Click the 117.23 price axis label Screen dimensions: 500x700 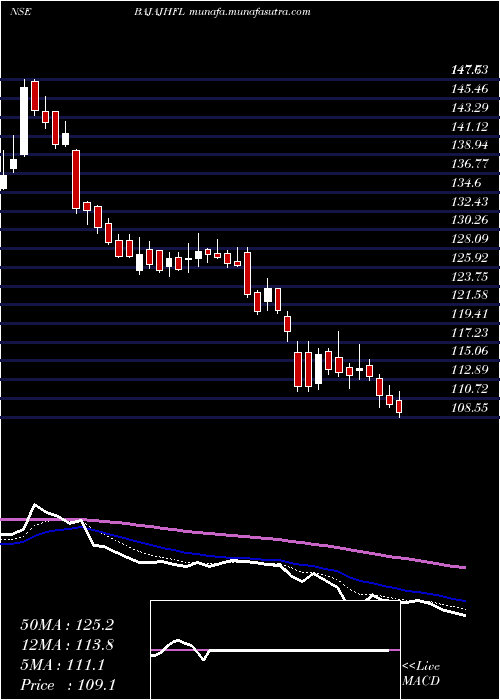(469, 333)
